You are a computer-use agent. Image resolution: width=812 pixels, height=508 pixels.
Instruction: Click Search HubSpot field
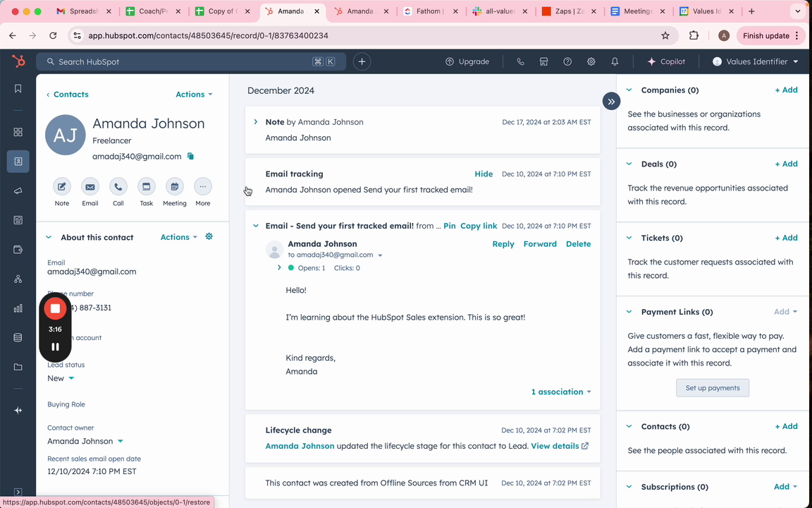point(191,61)
